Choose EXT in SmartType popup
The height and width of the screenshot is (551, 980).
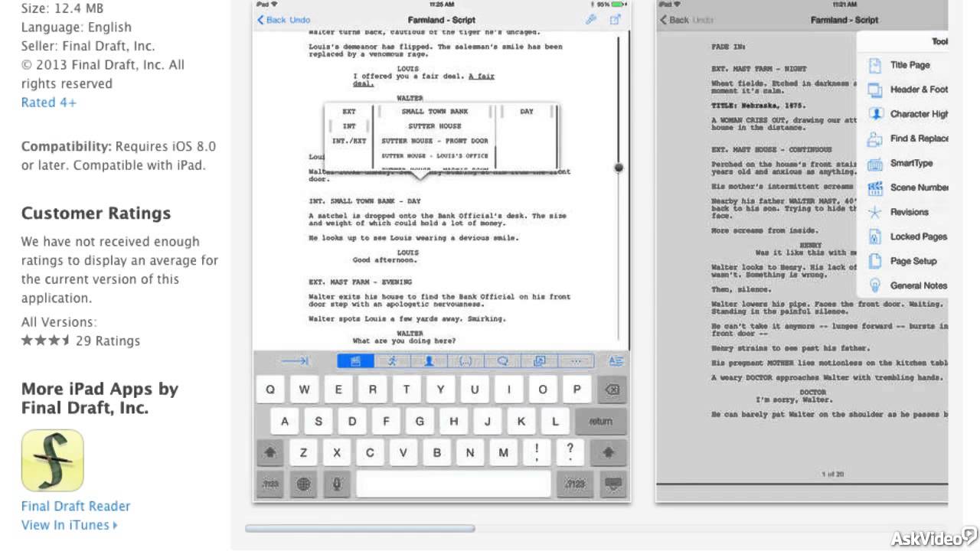(349, 112)
